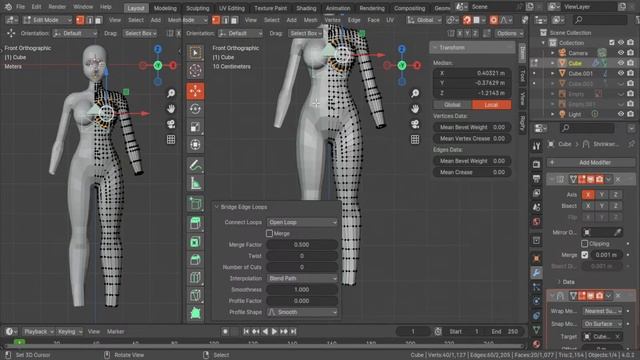Open the UV Editing workspace tab
This screenshot has height=360, width=640.
[x=231, y=8]
